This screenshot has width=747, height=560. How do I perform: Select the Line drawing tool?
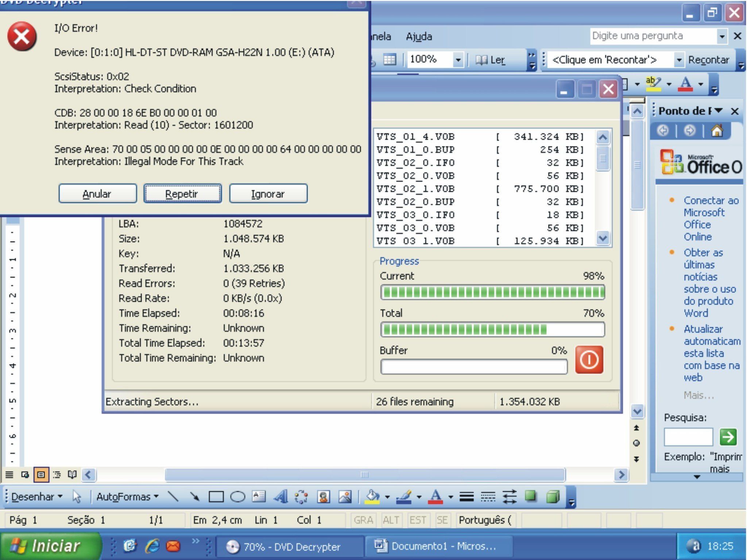pos(173,497)
